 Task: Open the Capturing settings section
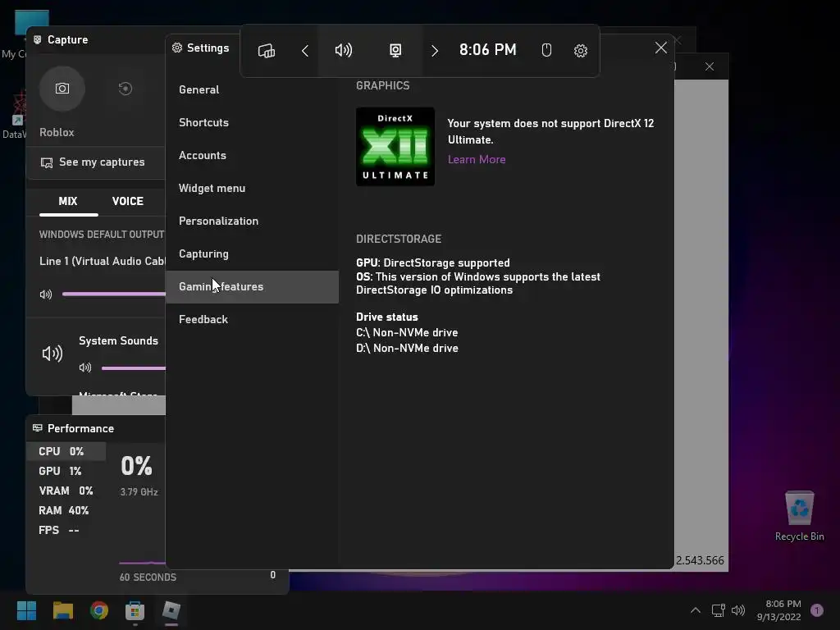point(253,254)
